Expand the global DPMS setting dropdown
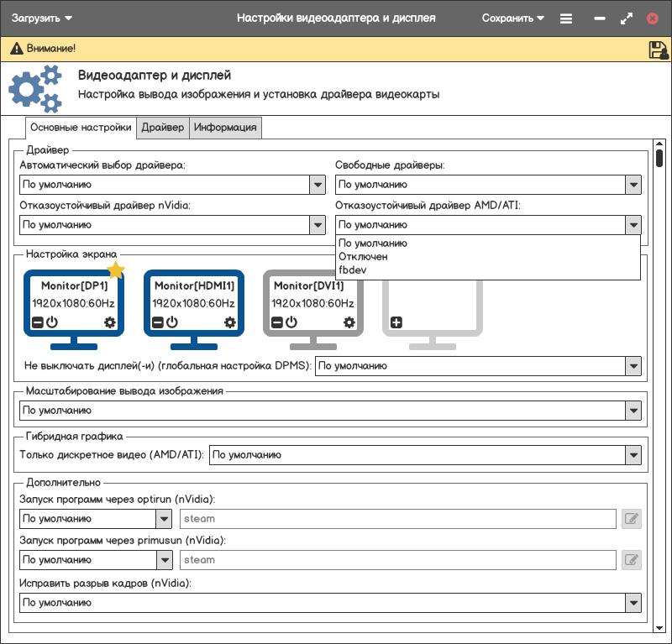Viewport: 672px width, 644px height. tap(633, 366)
